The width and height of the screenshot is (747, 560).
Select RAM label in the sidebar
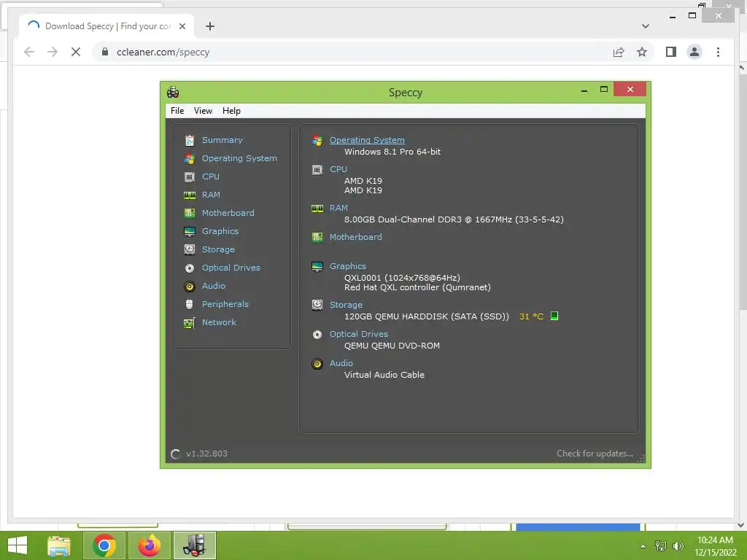(211, 195)
